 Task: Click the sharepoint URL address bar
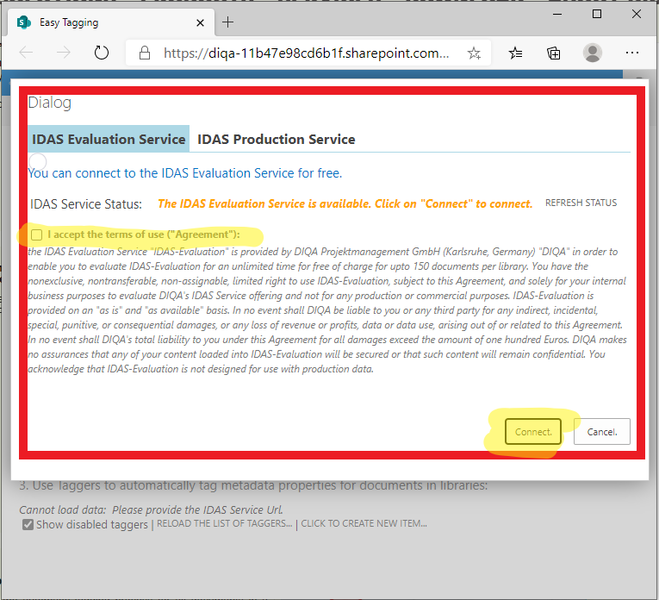(x=300, y=53)
